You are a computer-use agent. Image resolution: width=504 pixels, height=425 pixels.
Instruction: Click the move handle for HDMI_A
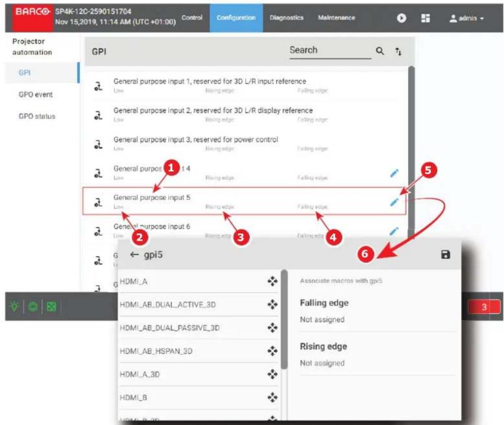tap(272, 281)
